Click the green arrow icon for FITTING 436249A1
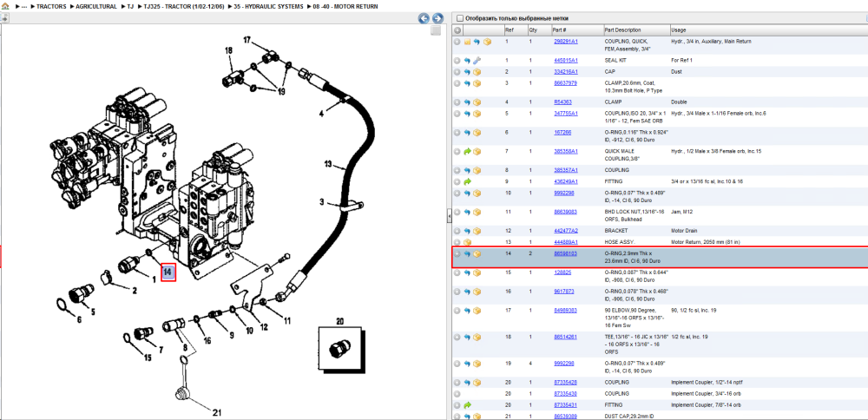This screenshot has width=868, height=420. click(467, 181)
